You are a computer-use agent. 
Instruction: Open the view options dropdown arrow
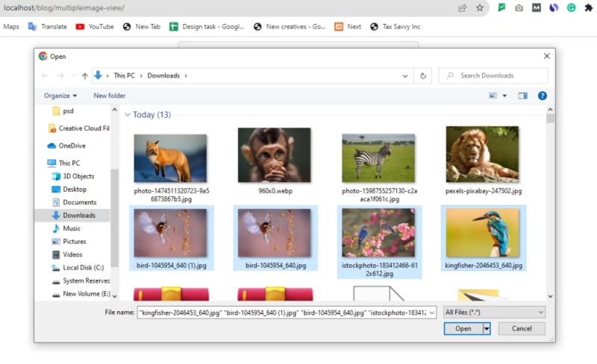click(504, 95)
